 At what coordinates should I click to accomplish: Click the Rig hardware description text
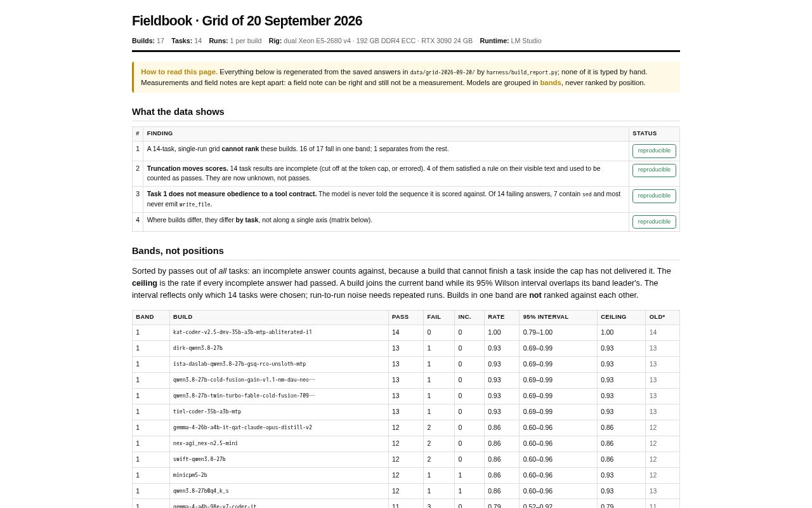click(x=378, y=41)
